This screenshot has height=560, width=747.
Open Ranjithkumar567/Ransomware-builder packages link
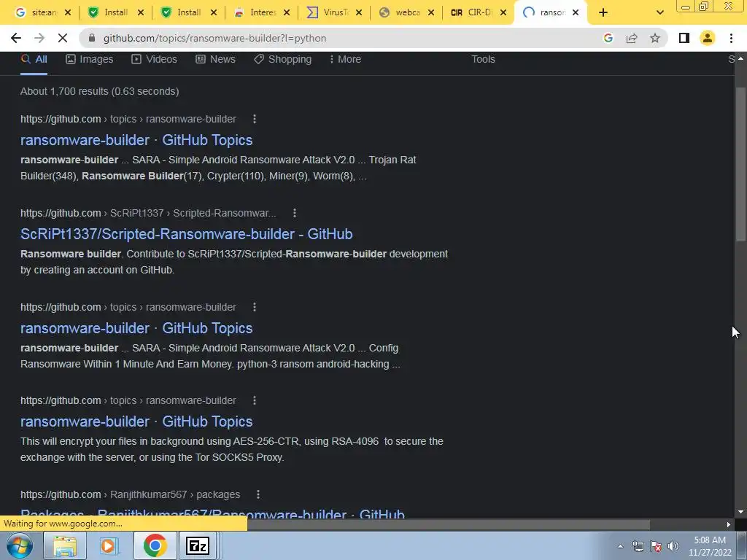212,514
